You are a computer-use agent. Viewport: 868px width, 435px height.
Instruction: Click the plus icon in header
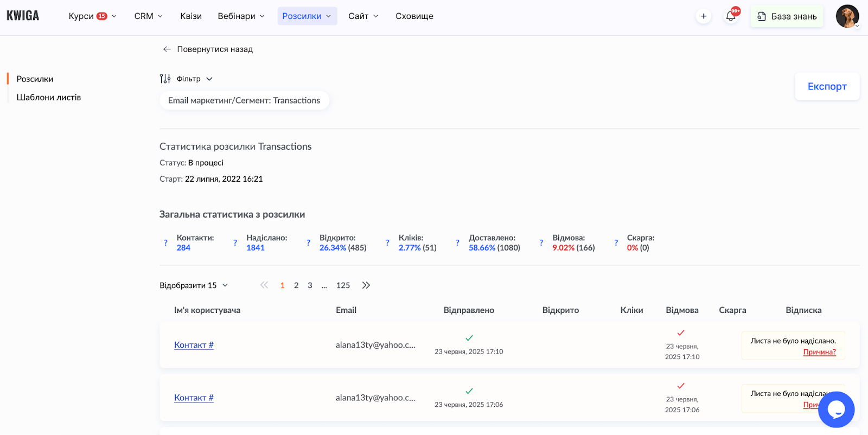click(704, 16)
